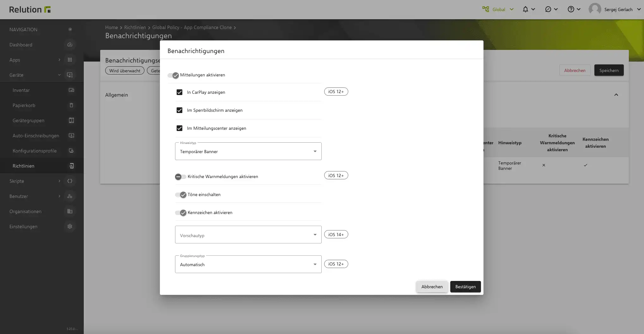Click the navigation pin circle icon
This screenshot has height=334, width=644.
(70, 29)
